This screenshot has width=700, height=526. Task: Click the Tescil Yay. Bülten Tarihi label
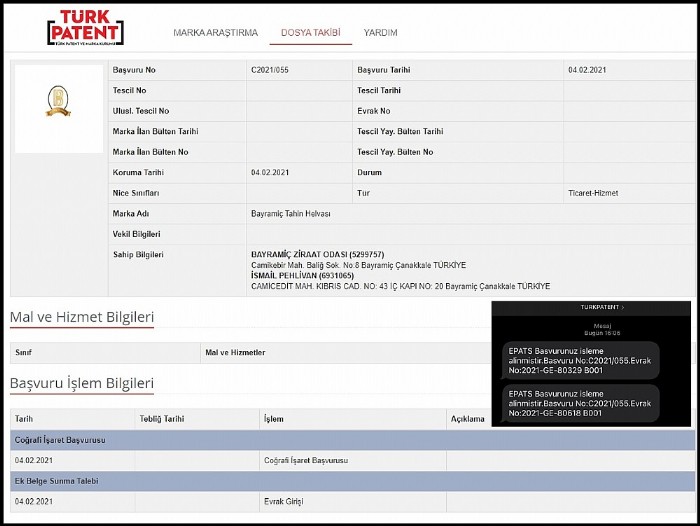click(400, 132)
